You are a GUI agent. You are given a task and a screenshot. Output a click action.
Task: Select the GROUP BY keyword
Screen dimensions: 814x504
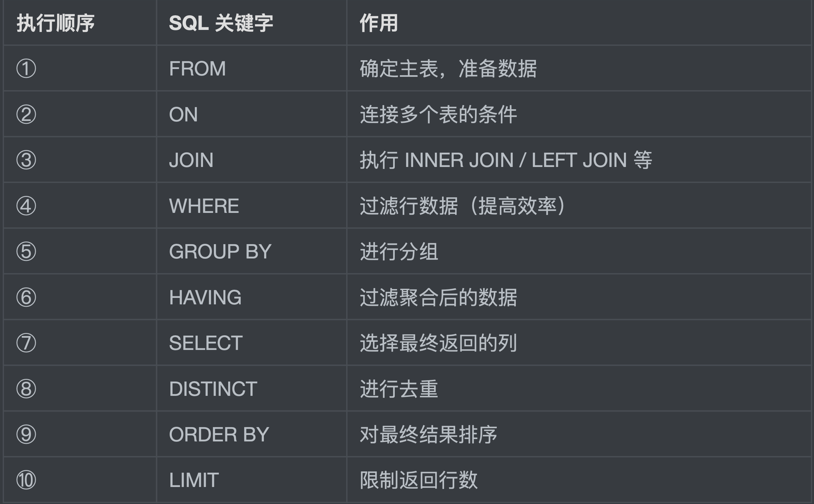click(x=220, y=252)
